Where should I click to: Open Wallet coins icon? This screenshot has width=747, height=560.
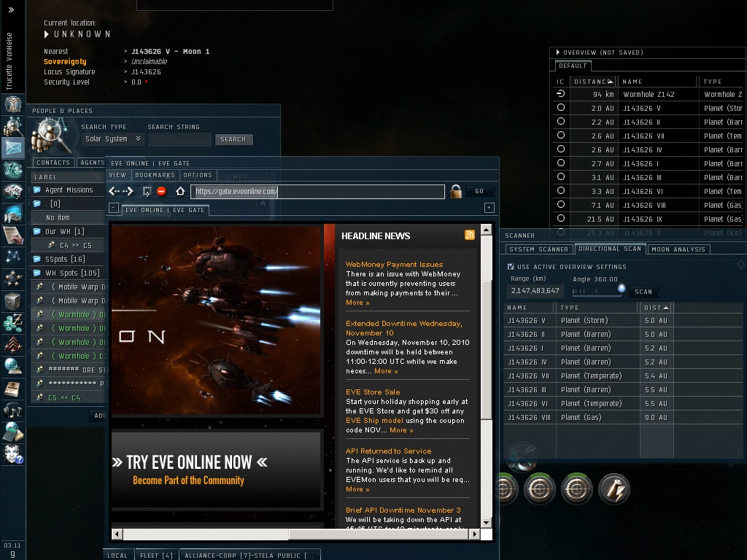click(x=13, y=322)
